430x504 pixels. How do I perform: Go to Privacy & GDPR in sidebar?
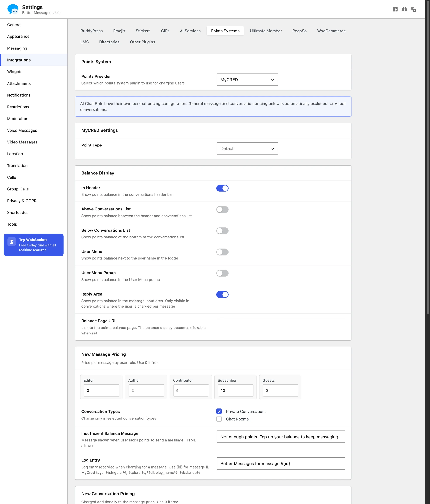click(34, 201)
